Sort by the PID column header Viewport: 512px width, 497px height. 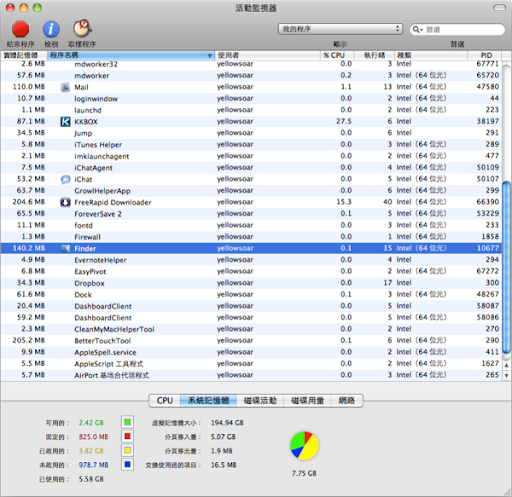(485, 55)
